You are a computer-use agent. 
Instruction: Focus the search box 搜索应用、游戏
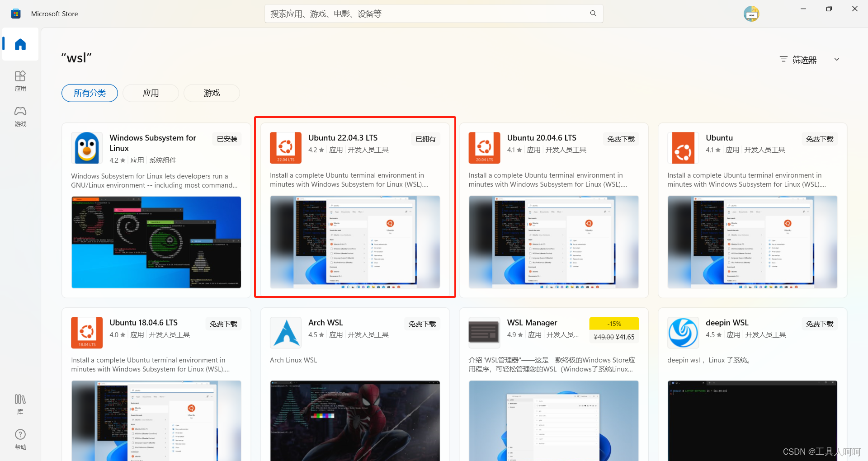[x=434, y=14]
